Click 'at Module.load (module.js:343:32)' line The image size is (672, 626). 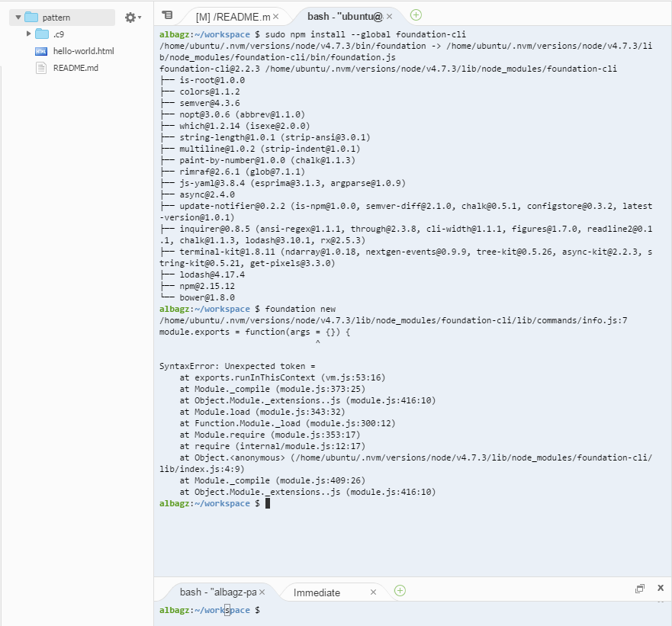262,412
